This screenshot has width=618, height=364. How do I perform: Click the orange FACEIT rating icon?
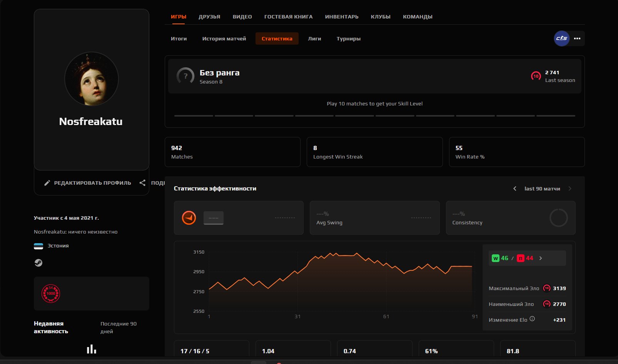coord(189,218)
